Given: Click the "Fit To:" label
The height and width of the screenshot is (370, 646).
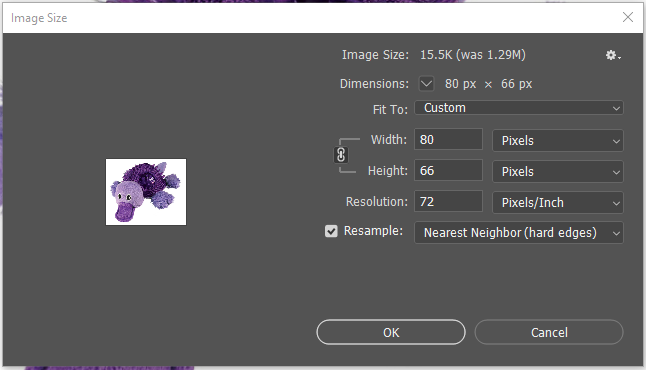Looking at the screenshot, I should (x=390, y=110).
